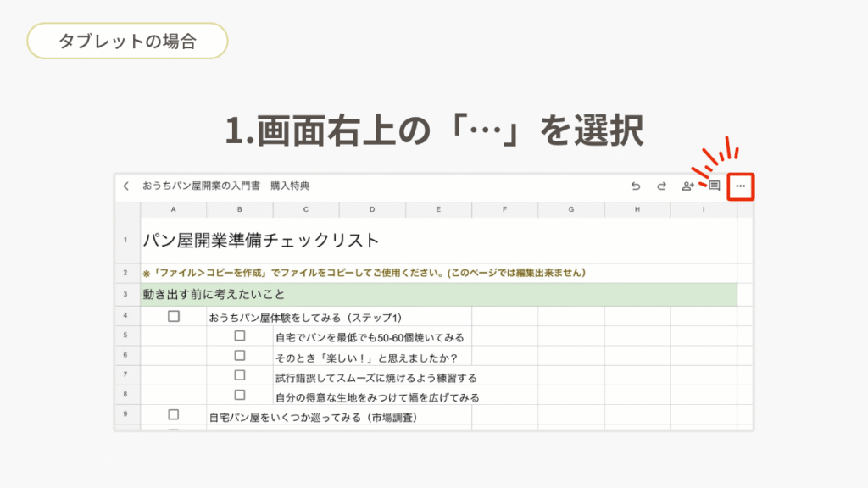This screenshot has height=488, width=868.
Task: Select the green 動き出す前に考えたいこと cell
Action: (438, 294)
